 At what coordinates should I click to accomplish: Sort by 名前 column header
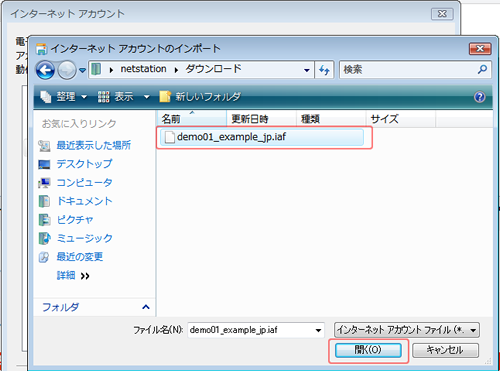coord(192,119)
